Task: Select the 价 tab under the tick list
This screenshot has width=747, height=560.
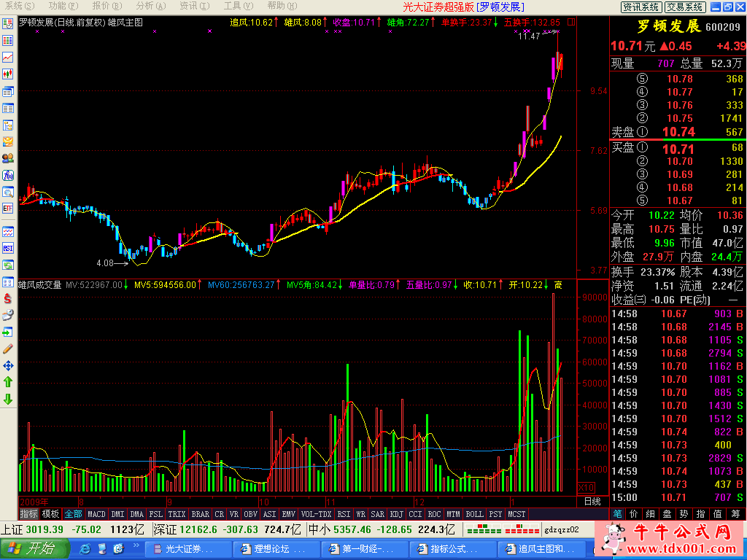Action: [634, 514]
